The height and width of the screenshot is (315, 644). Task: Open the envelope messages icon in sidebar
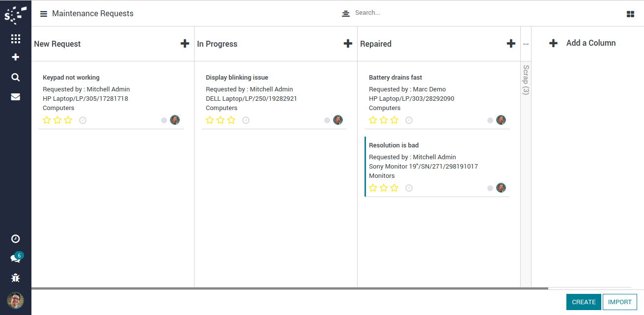(x=15, y=97)
